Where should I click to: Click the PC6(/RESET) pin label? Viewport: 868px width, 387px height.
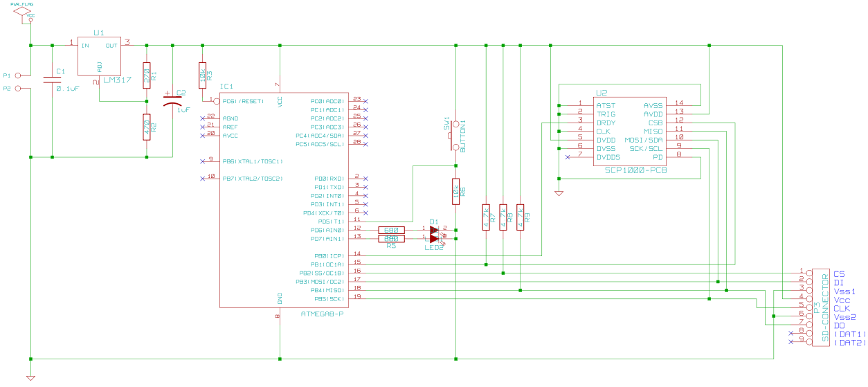click(242, 101)
